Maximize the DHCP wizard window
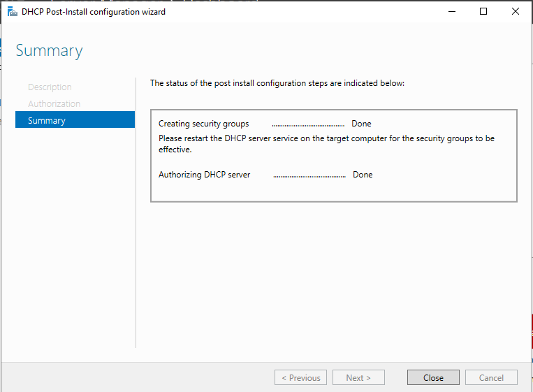The image size is (533, 392). coord(483,12)
